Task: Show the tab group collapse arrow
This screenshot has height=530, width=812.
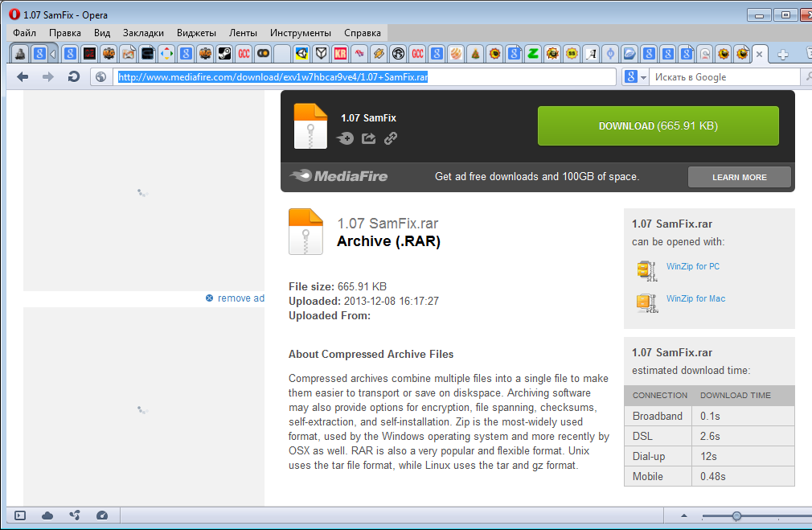Action: coord(53,54)
